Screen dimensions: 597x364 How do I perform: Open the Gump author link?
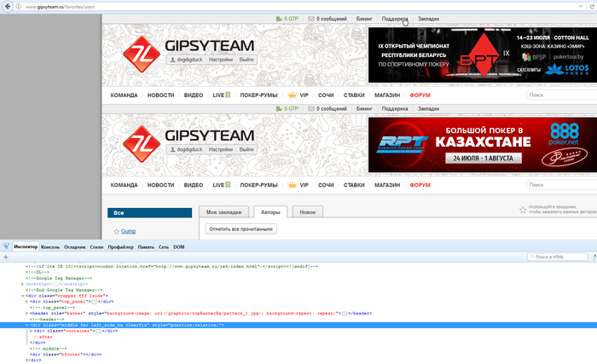128,231
